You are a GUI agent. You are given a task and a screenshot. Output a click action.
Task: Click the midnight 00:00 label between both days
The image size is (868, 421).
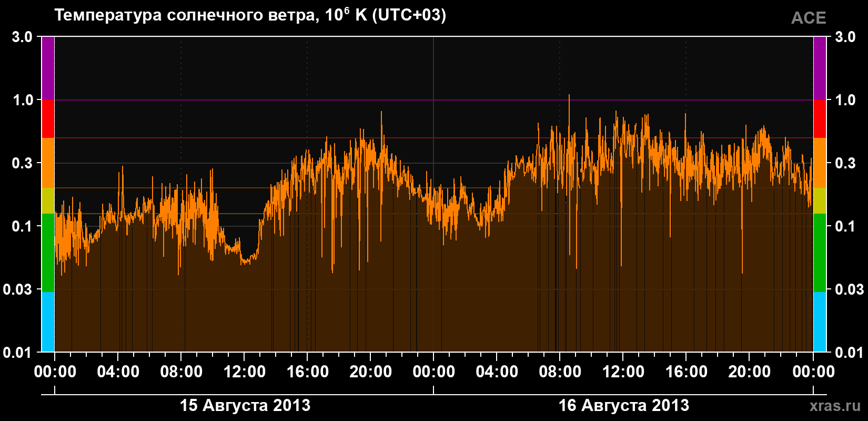(434, 372)
